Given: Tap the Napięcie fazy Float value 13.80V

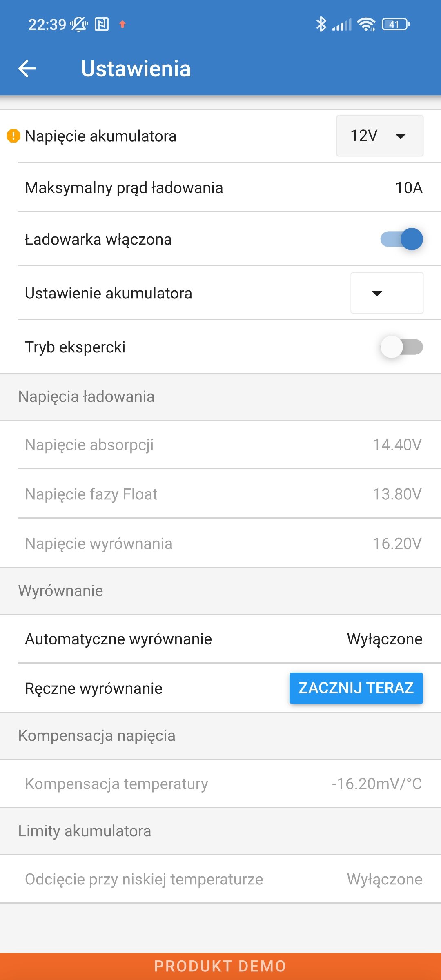Looking at the screenshot, I should [397, 494].
